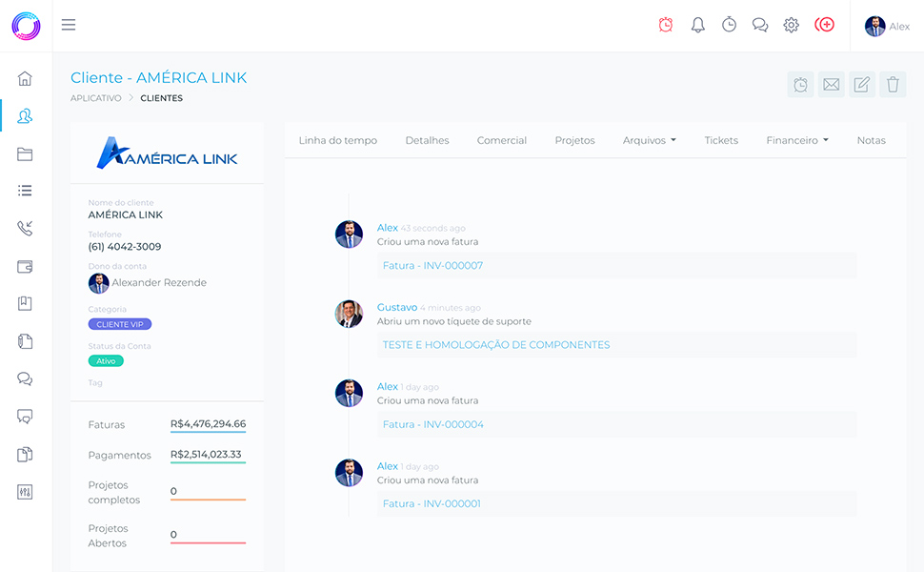924x572 pixels.
Task: Click account owner Alexander Rezende
Action: point(148,283)
